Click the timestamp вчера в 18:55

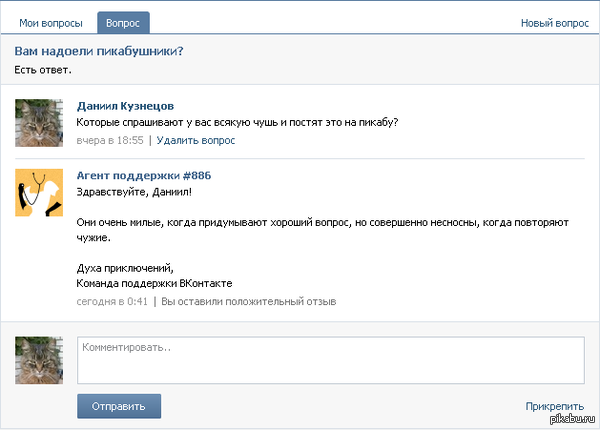coord(110,140)
